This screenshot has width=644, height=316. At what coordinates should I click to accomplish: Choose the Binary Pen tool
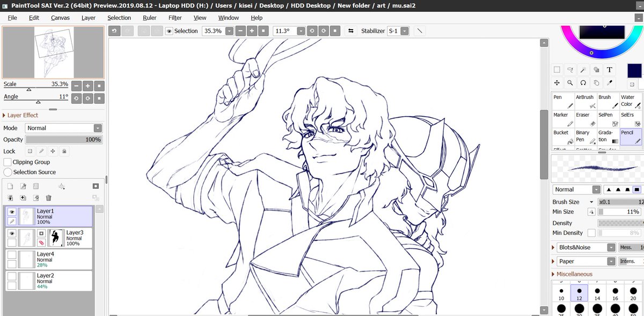[585, 137]
